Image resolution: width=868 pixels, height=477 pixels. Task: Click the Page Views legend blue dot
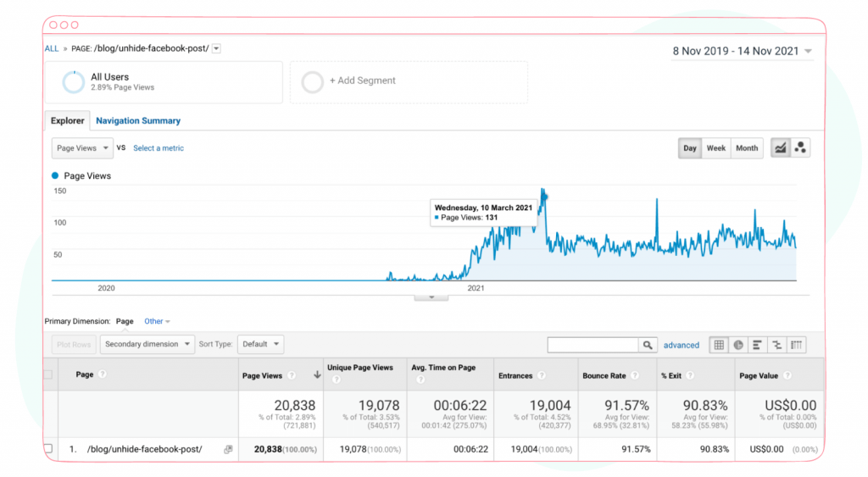[x=55, y=175]
